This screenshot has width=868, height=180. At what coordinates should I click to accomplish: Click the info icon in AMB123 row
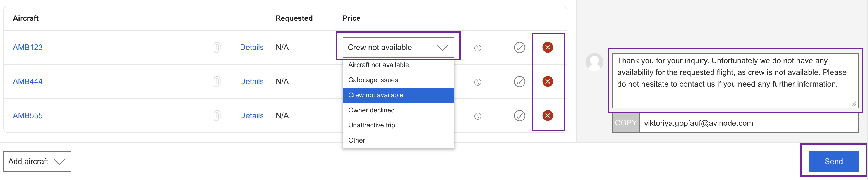[478, 48]
